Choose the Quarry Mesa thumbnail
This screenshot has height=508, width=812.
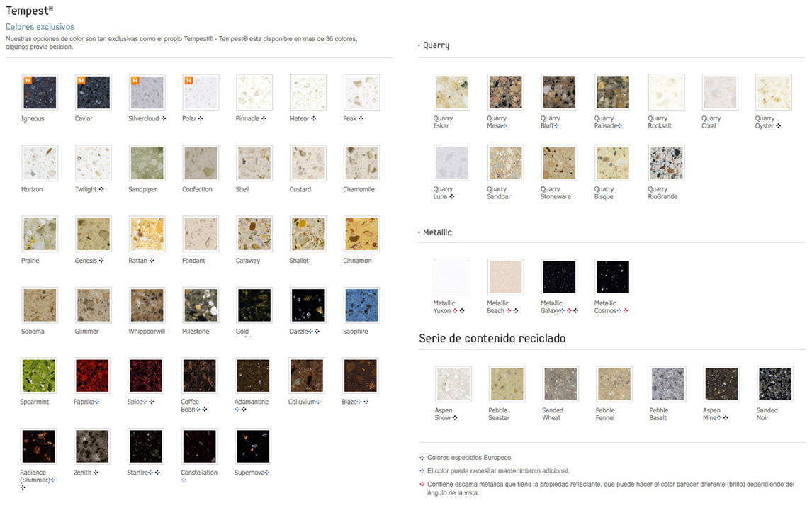click(505, 92)
